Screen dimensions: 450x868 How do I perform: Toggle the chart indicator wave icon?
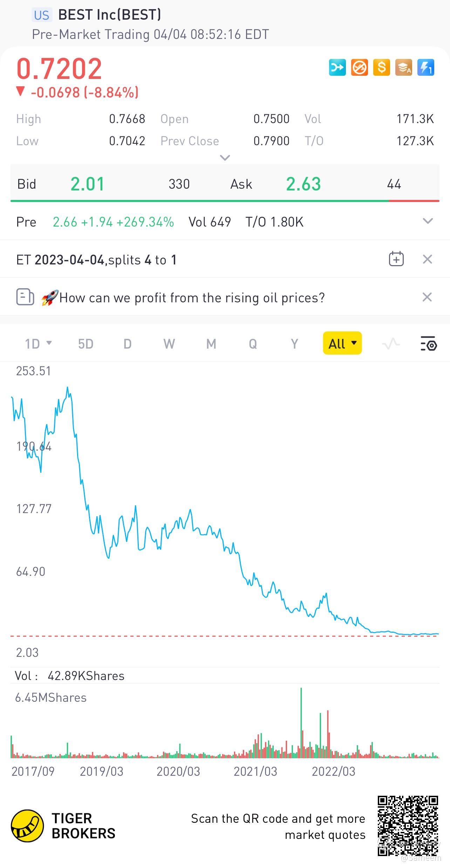coord(391,344)
